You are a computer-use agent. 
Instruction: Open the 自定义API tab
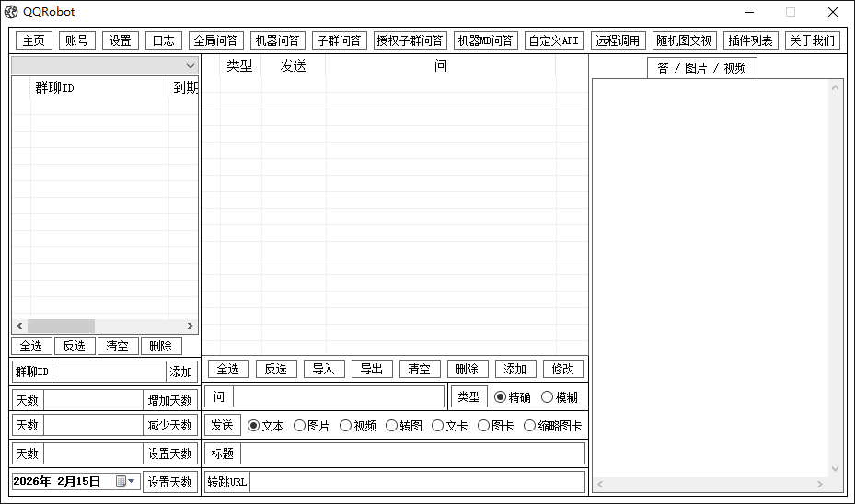(554, 40)
